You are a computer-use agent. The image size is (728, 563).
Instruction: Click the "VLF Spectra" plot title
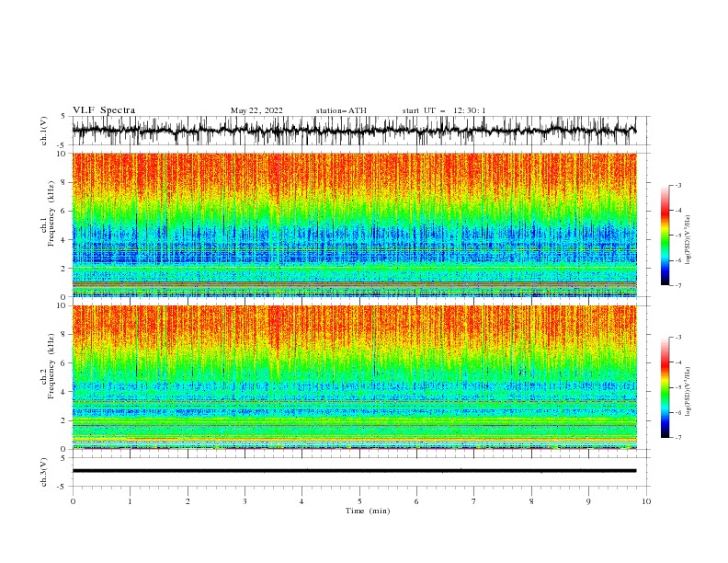104,110
